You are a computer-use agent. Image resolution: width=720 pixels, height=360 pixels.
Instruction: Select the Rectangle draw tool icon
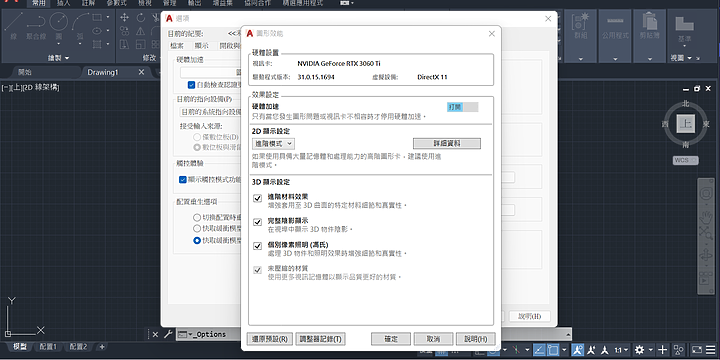tap(97, 17)
